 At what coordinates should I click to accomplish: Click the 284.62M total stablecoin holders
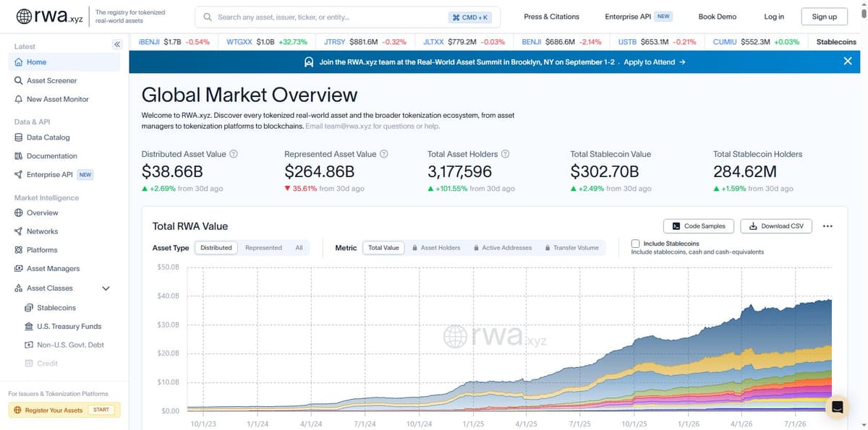tap(745, 172)
